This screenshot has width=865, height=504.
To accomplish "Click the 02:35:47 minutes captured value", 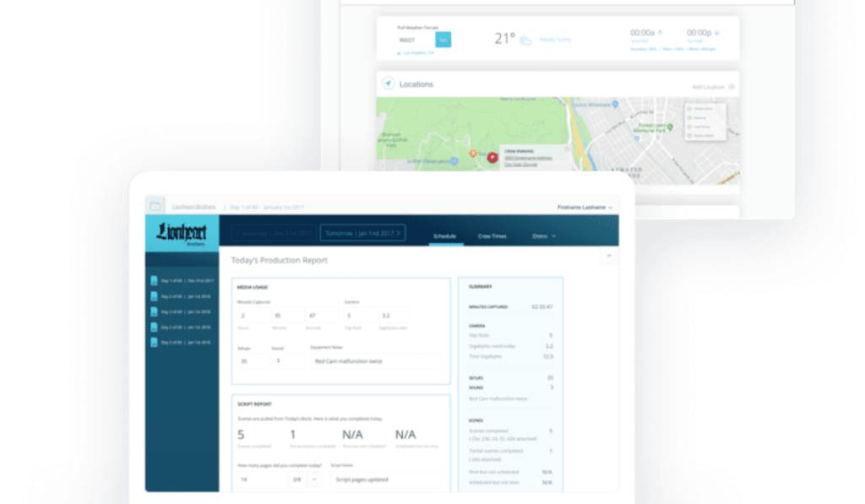I will click(x=541, y=306).
